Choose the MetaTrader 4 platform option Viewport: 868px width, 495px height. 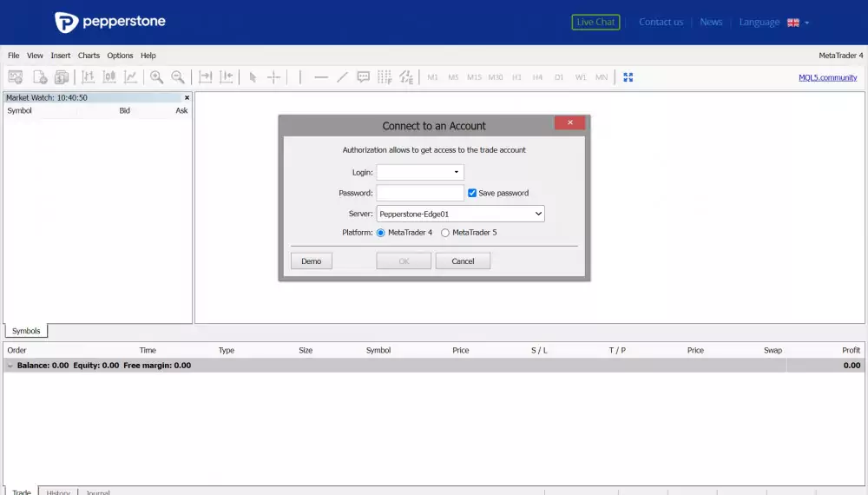[381, 233]
